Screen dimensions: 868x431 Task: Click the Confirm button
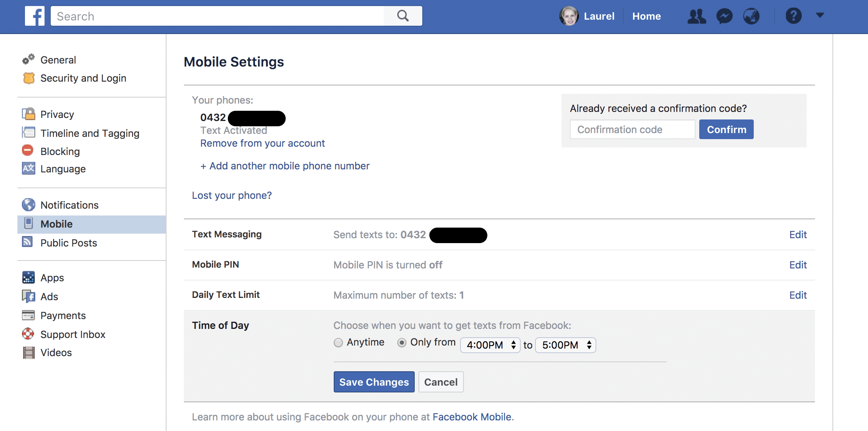[726, 129]
